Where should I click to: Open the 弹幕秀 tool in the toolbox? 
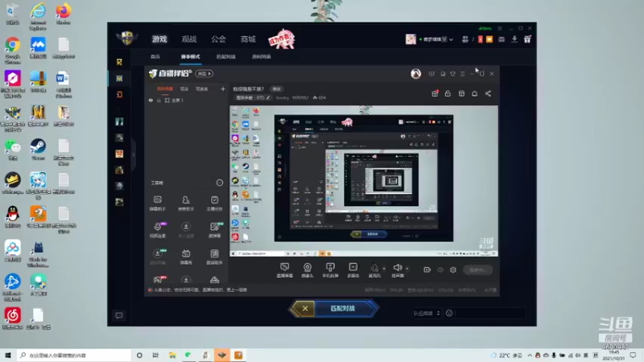186,257
